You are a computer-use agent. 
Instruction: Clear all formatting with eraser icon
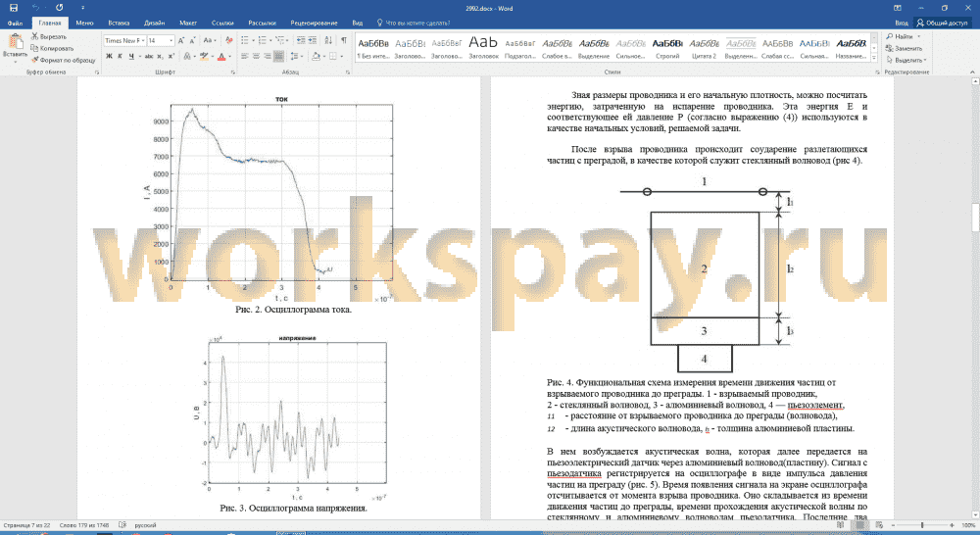[x=228, y=40]
